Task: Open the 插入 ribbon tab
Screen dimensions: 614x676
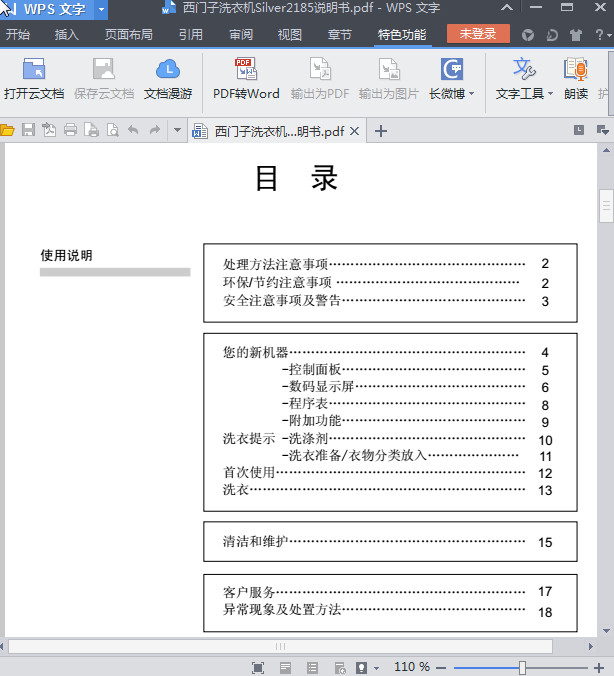Action: point(66,34)
